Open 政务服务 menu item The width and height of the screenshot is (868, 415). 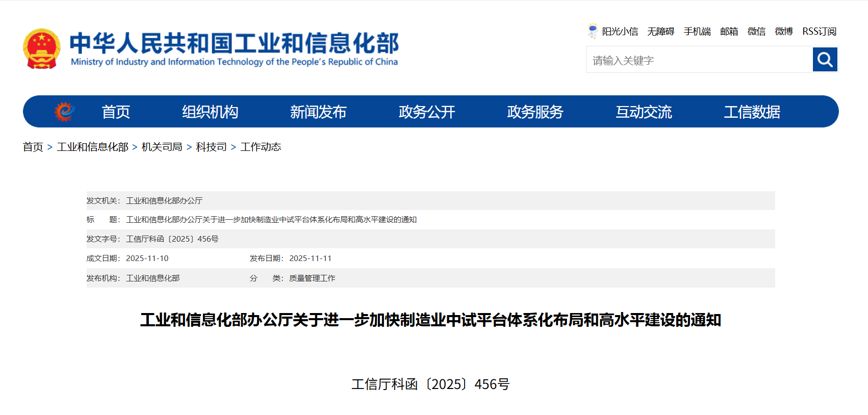(x=535, y=112)
